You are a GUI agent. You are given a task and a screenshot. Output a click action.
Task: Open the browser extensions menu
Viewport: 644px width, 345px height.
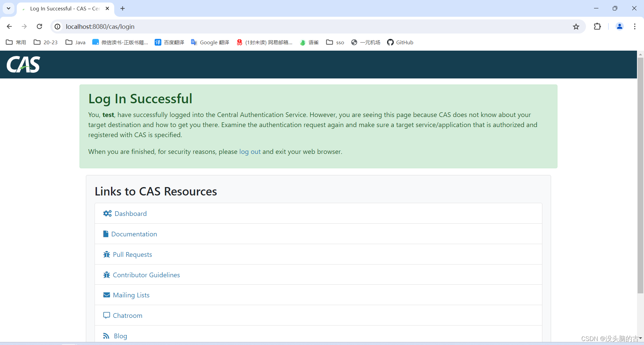(x=597, y=26)
